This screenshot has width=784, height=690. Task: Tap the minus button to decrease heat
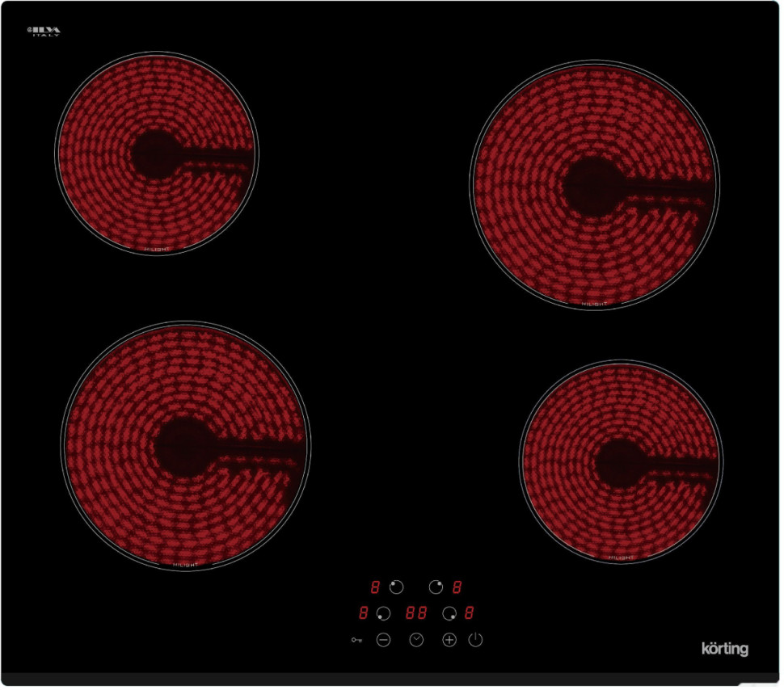tap(383, 640)
